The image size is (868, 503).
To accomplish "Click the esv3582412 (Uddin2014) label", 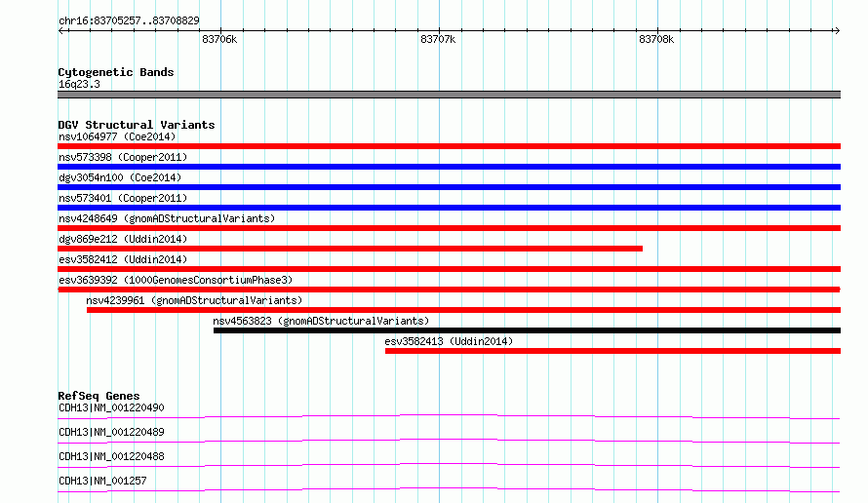I will pyautogui.click(x=123, y=259).
